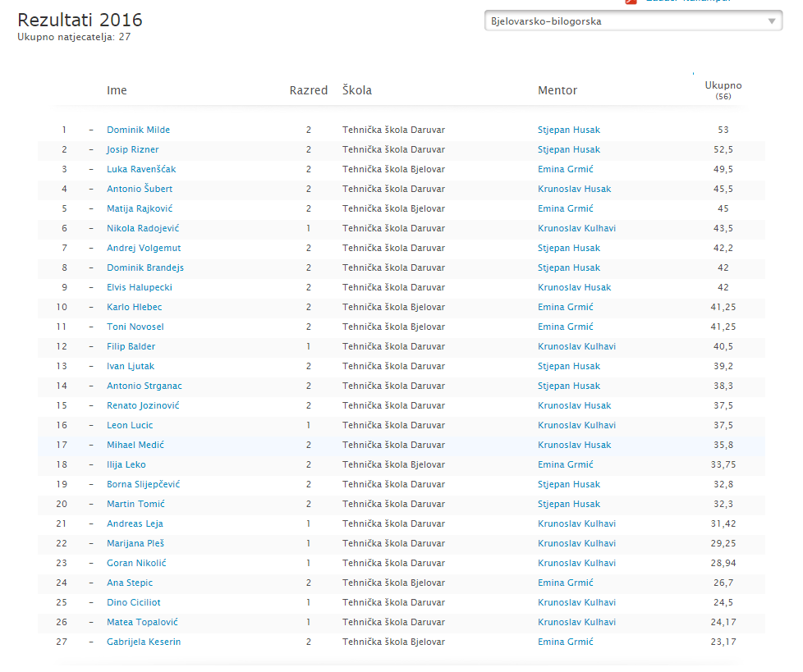Image resolution: width=803 pixels, height=672 pixels.
Task: View Andrej Volgemut's details
Action: pos(144,249)
